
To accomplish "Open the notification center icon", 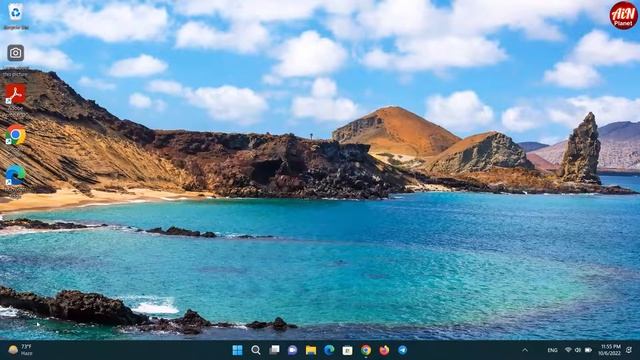I will click(629, 350).
